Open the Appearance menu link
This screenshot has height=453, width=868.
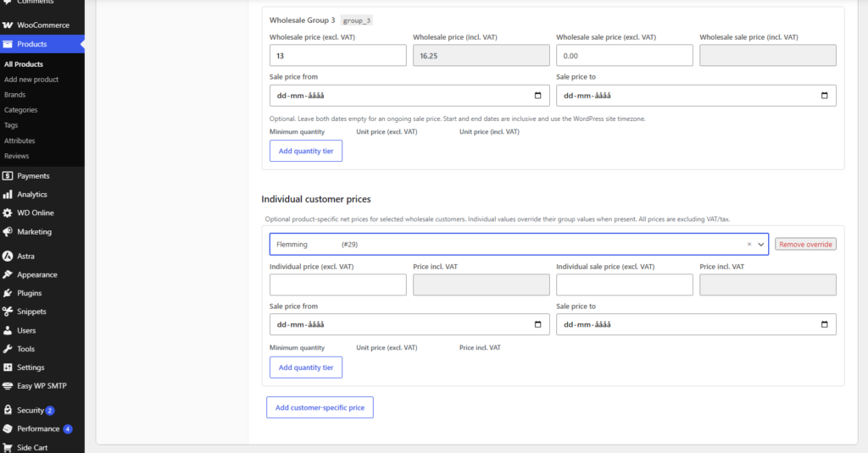(37, 274)
